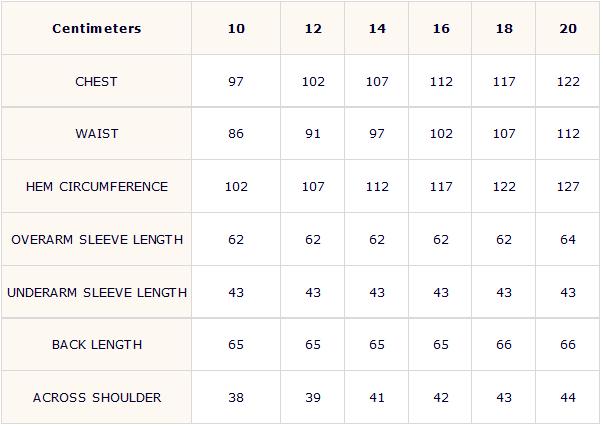Click waist value 91 for size 12
Screen dimensions: 603x427
tap(313, 133)
